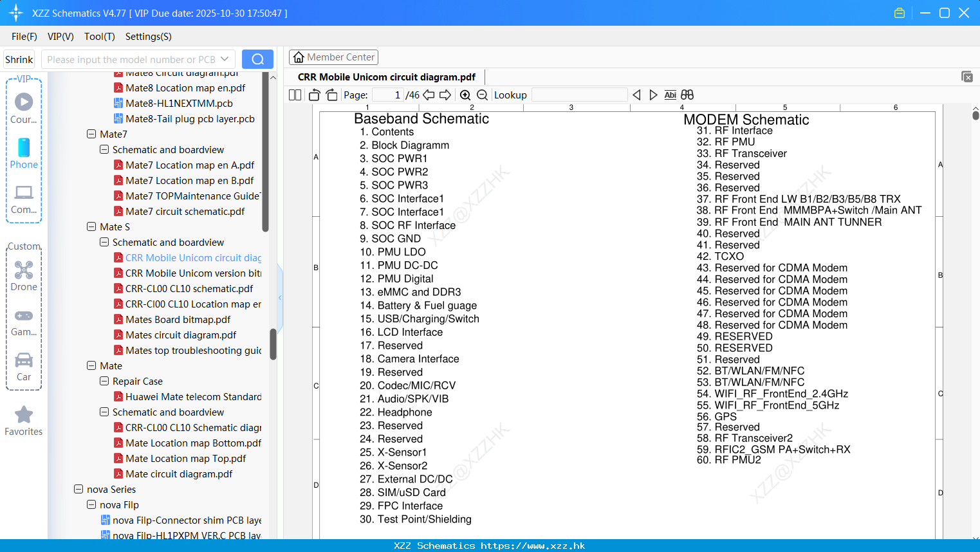The height and width of the screenshot is (552, 980).
Task: Click the file tree vertical scrollbar
Action: [273, 344]
